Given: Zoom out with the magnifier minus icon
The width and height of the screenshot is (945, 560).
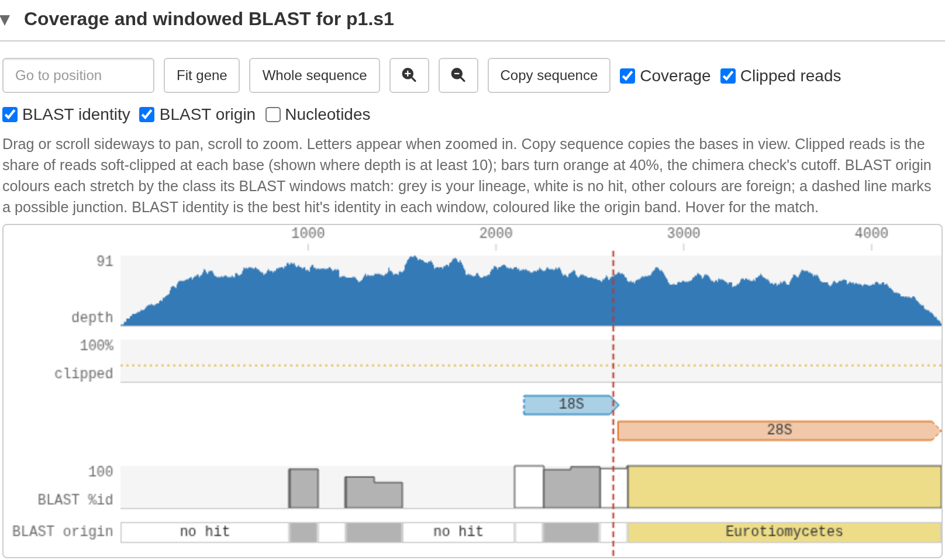Looking at the screenshot, I should (x=458, y=75).
